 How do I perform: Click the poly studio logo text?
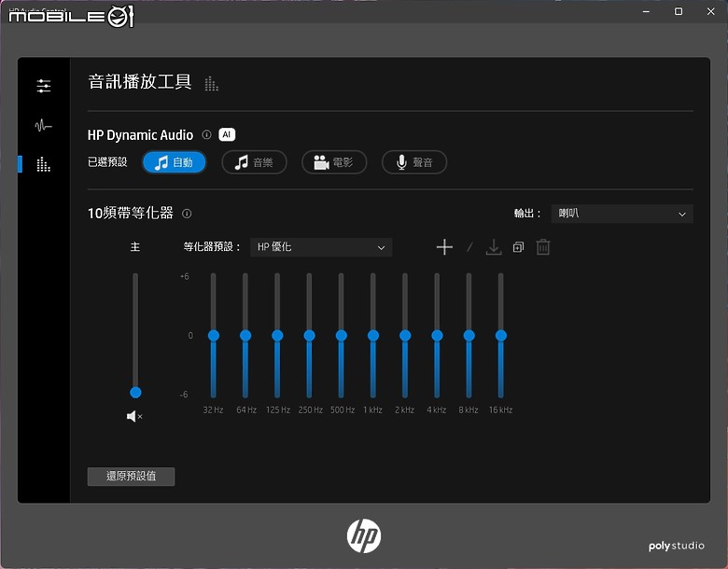click(677, 546)
